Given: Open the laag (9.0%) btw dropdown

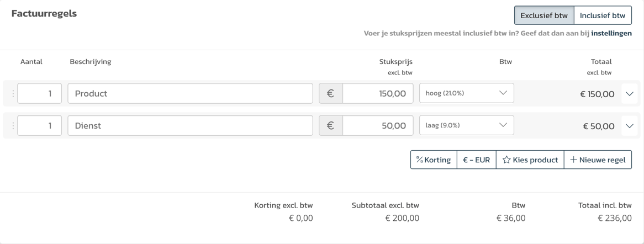Looking at the screenshot, I should 467,125.
